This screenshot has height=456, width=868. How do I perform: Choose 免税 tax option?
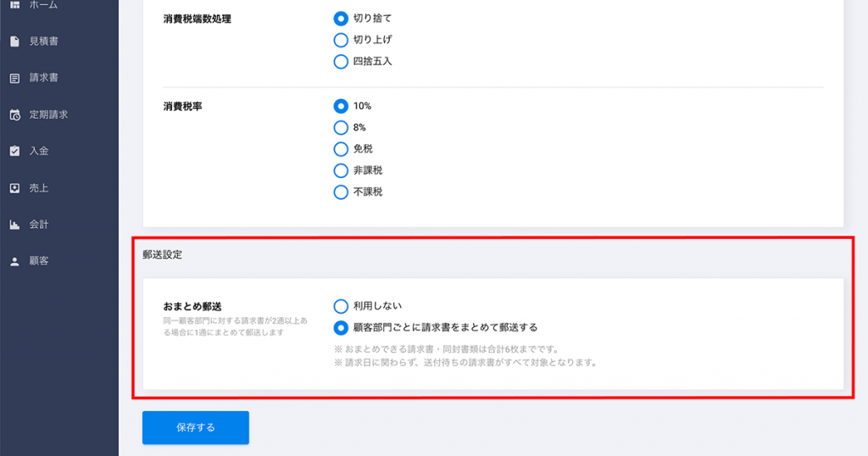point(341,149)
